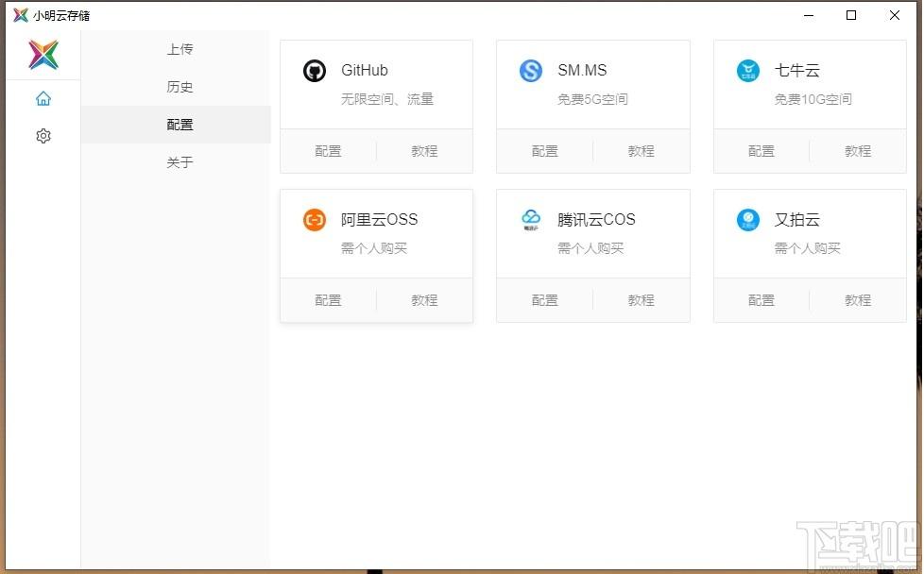The image size is (924, 574).
Task: Open 教程 for 七牛云 card
Action: tap(858, 151)
